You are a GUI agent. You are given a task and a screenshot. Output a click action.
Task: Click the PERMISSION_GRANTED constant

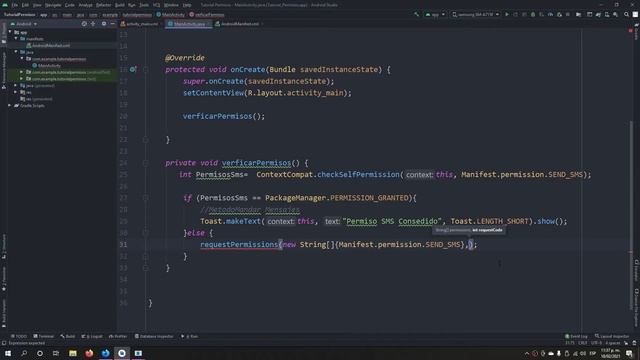pos(369,198)
